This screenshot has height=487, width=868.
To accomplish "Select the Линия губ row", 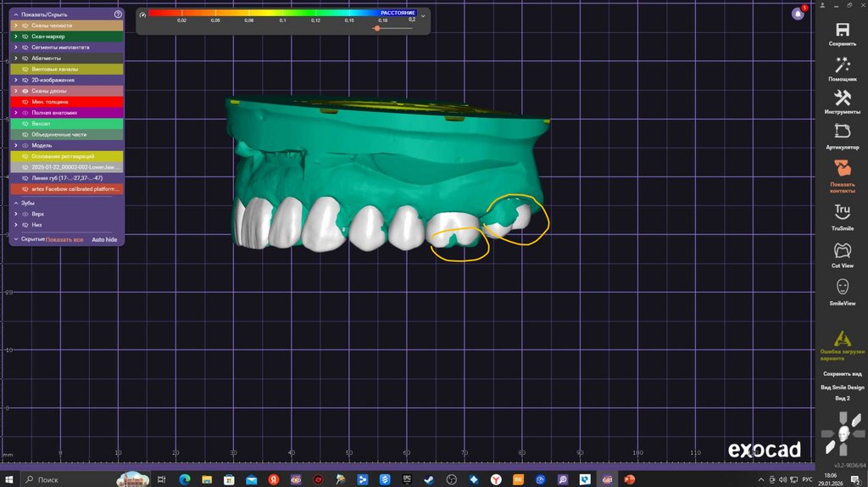I will (x=66, y=178).
